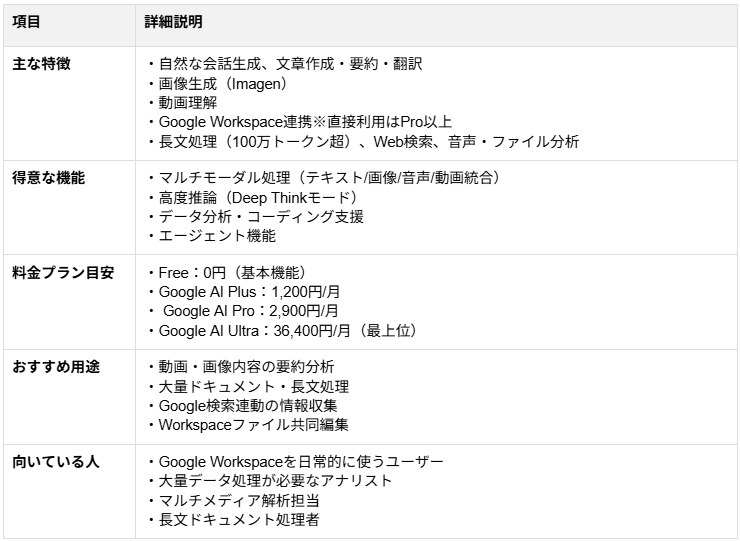The width and height of the screenshot is (740, 541).
Task: Click the 詳細説明 column header
Action: (174, 22)
